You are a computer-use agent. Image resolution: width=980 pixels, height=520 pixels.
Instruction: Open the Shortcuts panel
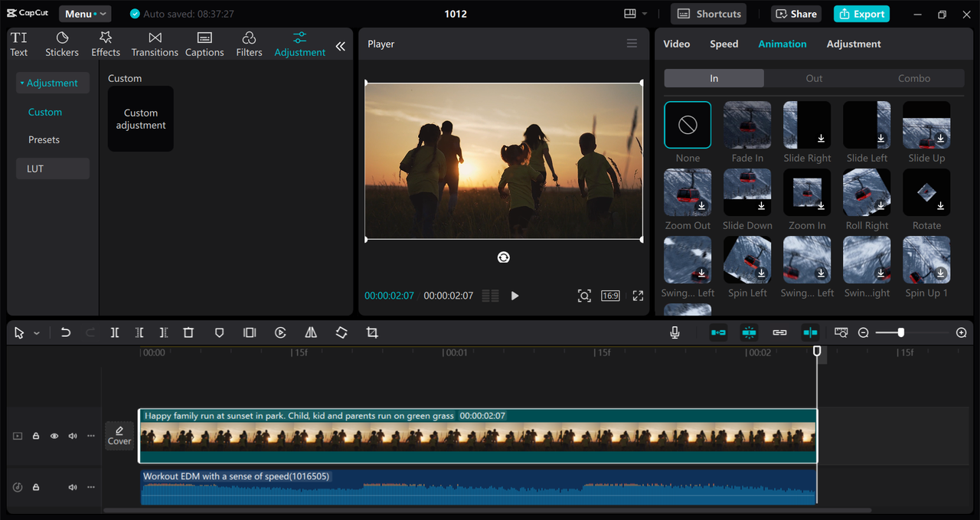click(x=709, y=14)
